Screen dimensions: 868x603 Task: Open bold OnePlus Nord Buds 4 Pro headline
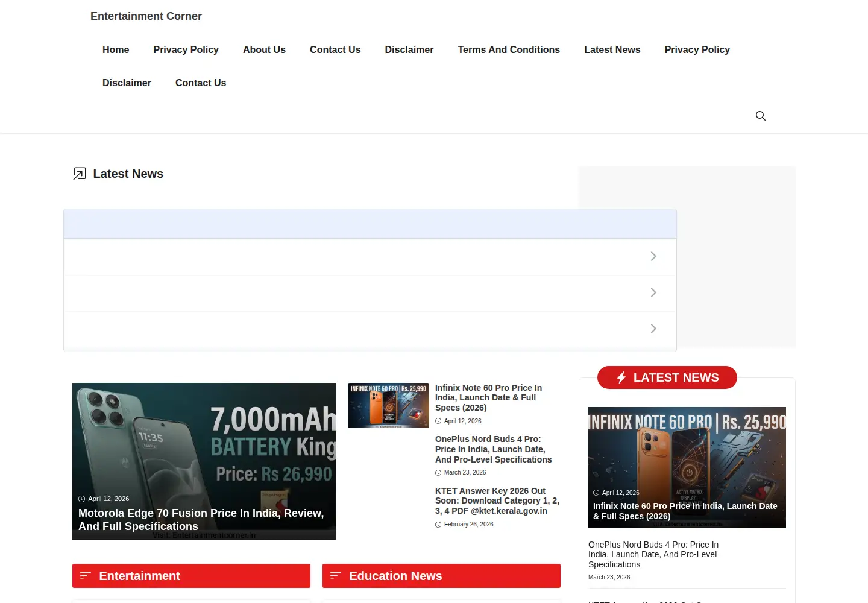493,449
